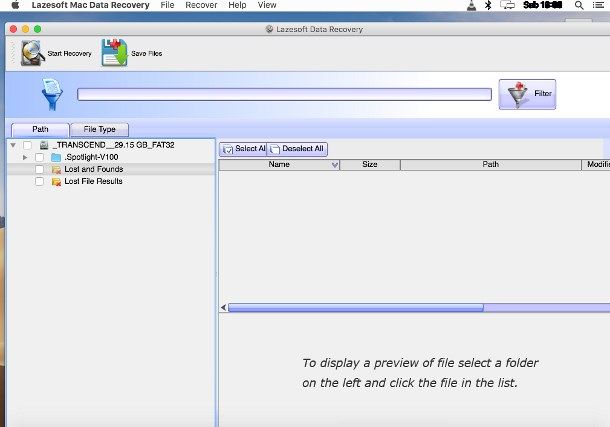Image resolution: width=610 pixels, height=427 pixels.
Task: Check the TRANSCEND 29.15 GB FAT32 checkbox
Action: point(27,145)
